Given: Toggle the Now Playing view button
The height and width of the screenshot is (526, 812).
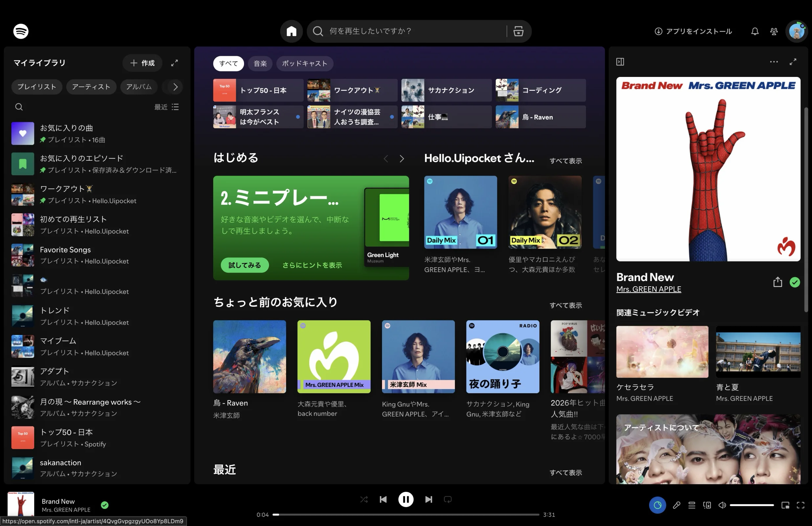Looking at the screenshot, I should [657, 505].
